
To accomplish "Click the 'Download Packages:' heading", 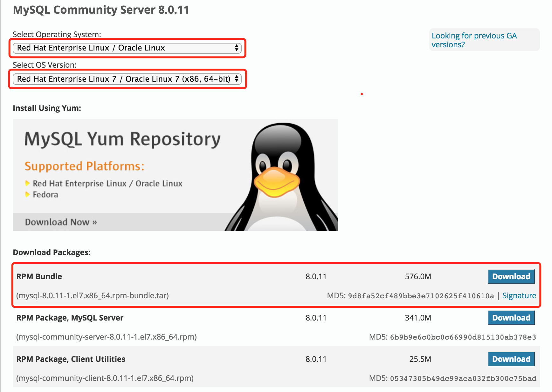I will (52, 252).
